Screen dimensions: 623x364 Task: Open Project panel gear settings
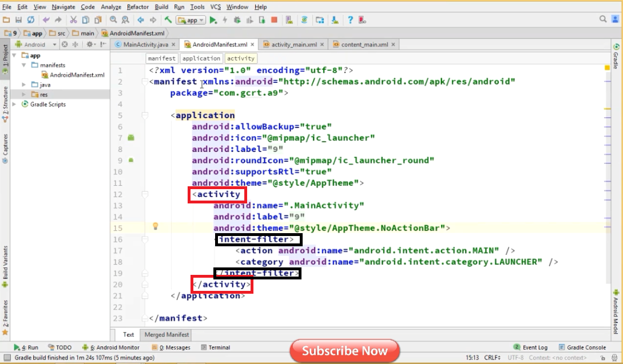click(x=90, y=45)
